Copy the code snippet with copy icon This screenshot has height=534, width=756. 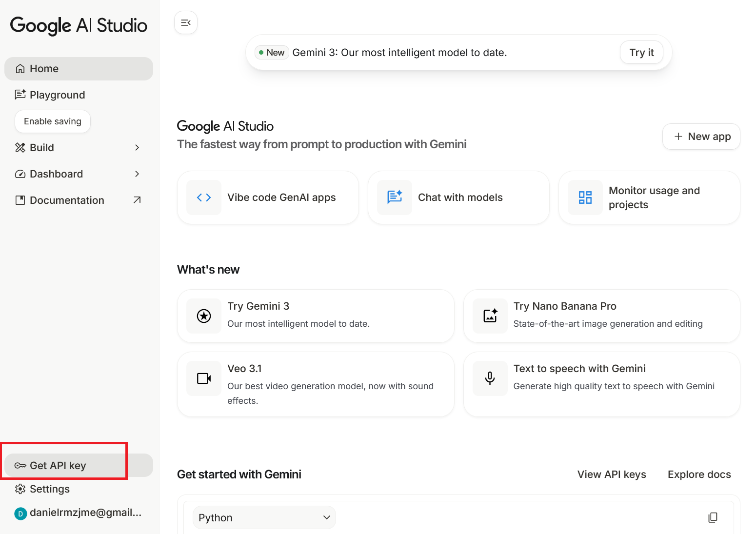713,517
